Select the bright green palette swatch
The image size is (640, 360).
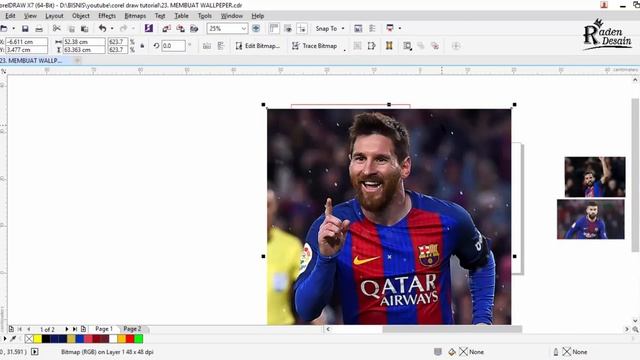139,338
